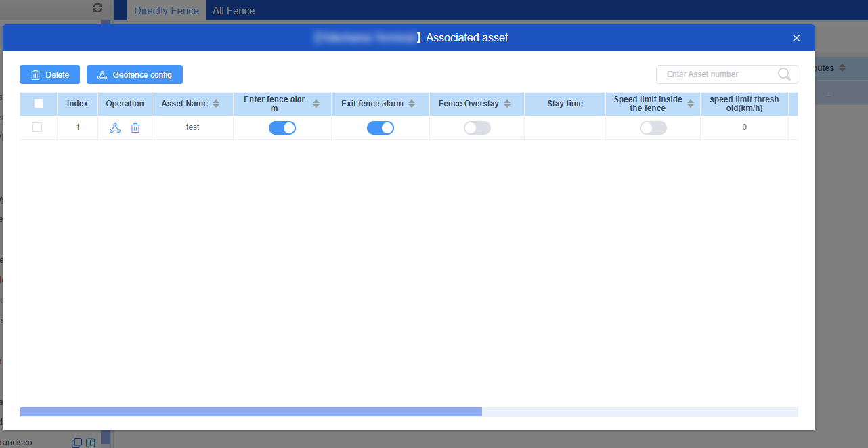Click the Enter Asset number search field

pos(718,74)
